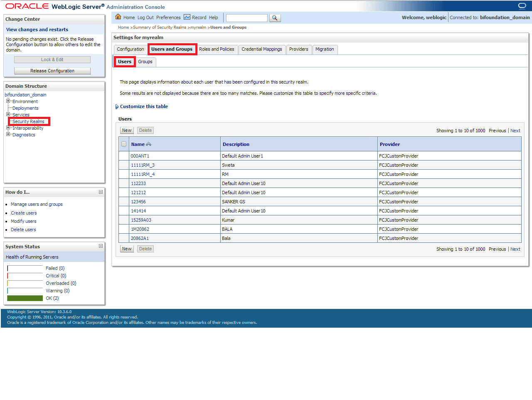
Task: Click Summary of Security Realms breadcrumb
Action: click(x=160, y=27)
